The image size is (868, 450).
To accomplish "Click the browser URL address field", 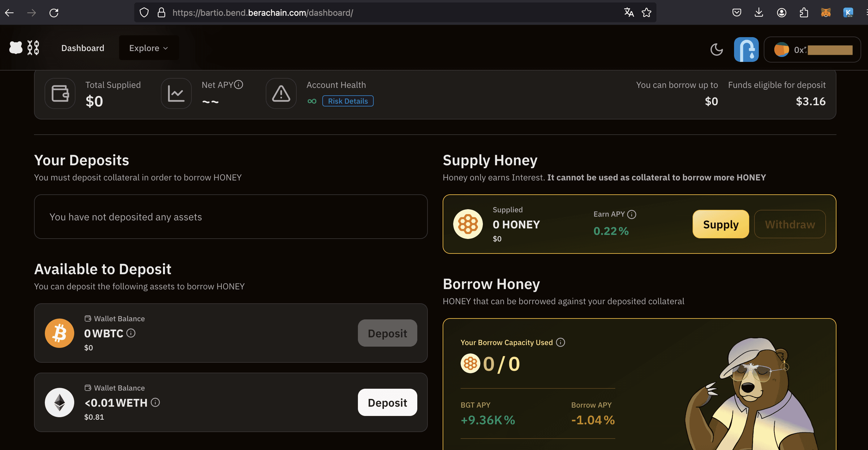I will [371, 12].
